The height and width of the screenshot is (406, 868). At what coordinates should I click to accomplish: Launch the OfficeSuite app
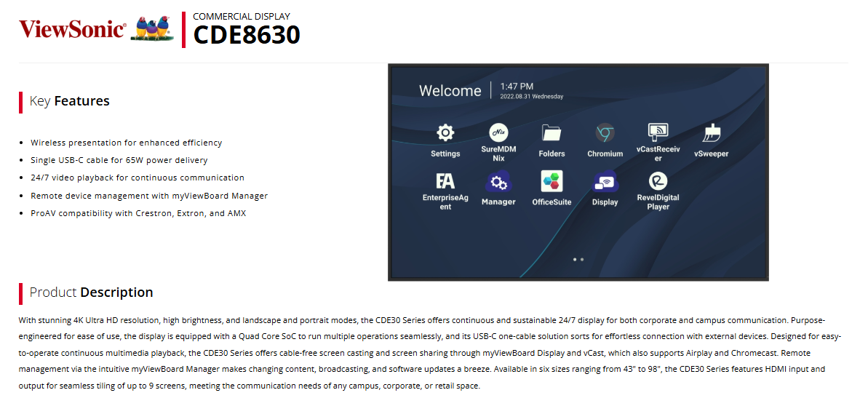[x=552, y=182]
